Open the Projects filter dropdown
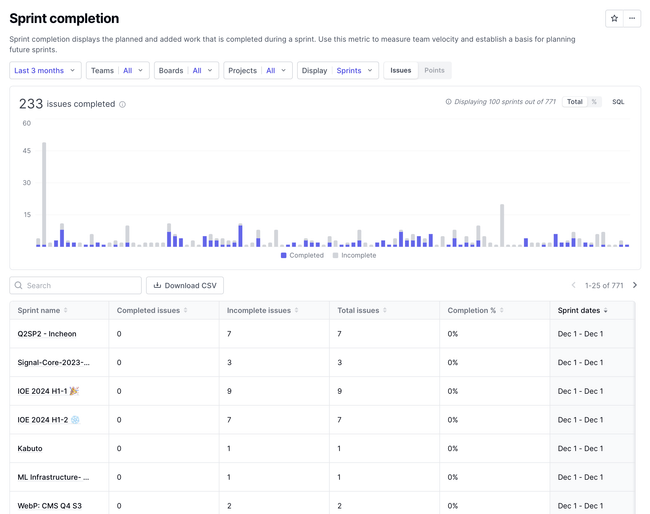 click(x=258, y=70)
